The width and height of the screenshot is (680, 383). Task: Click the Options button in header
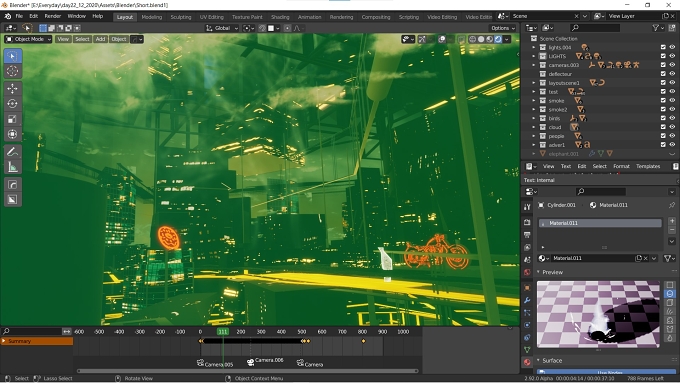tap(503, 28)
